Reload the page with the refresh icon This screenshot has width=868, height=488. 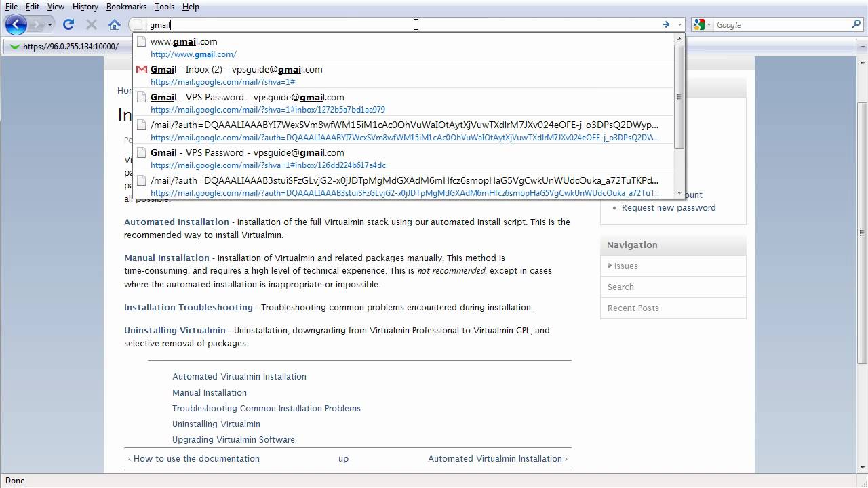68,25
